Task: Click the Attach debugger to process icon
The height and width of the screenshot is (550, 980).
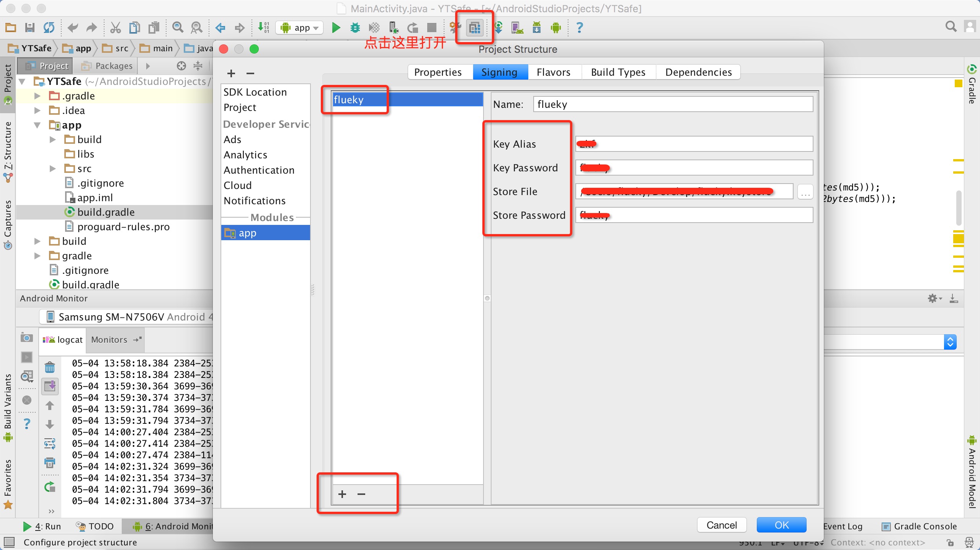Action: pos(394,28)
